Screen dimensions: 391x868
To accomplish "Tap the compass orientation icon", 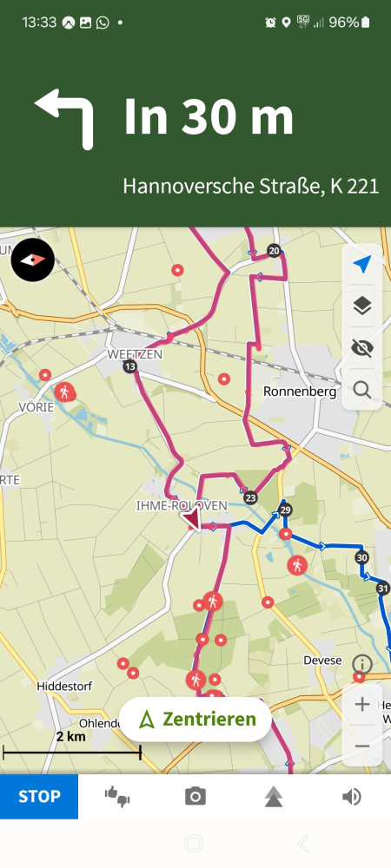I will (33, 260).
